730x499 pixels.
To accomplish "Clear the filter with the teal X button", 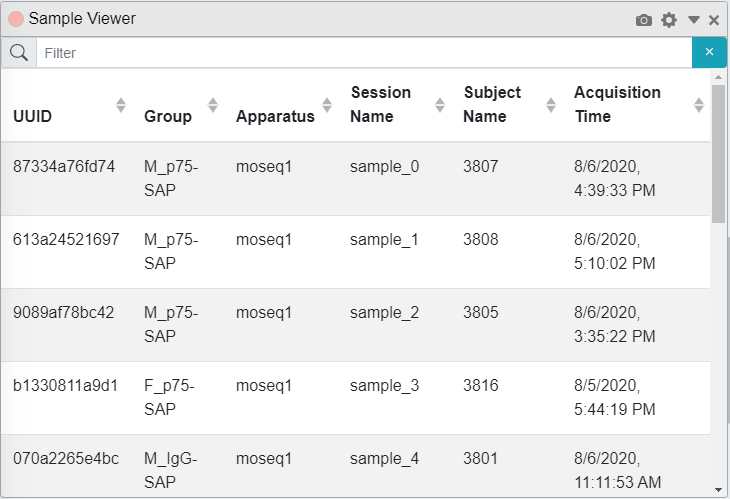I will (709, 52).
